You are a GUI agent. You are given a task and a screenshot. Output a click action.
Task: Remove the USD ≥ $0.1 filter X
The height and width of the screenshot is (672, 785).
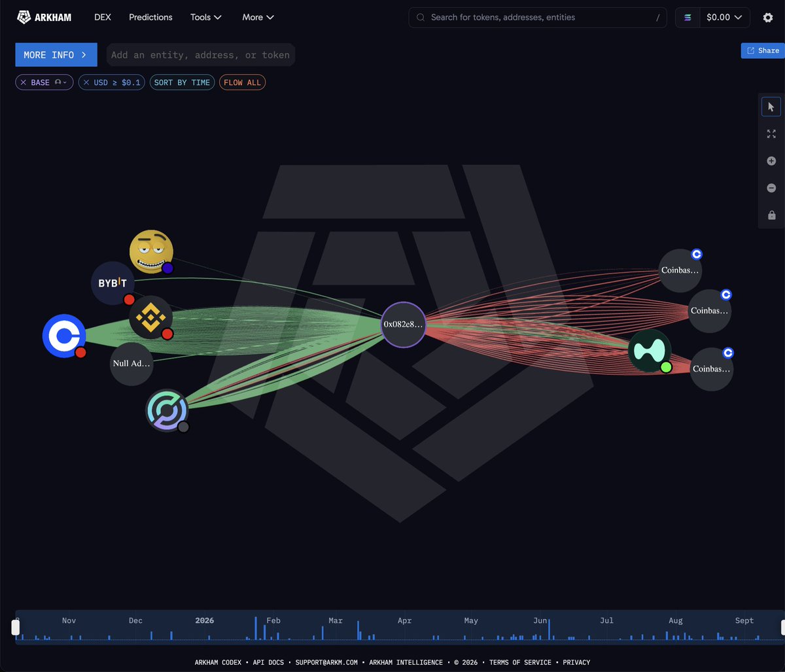(86, 82)
